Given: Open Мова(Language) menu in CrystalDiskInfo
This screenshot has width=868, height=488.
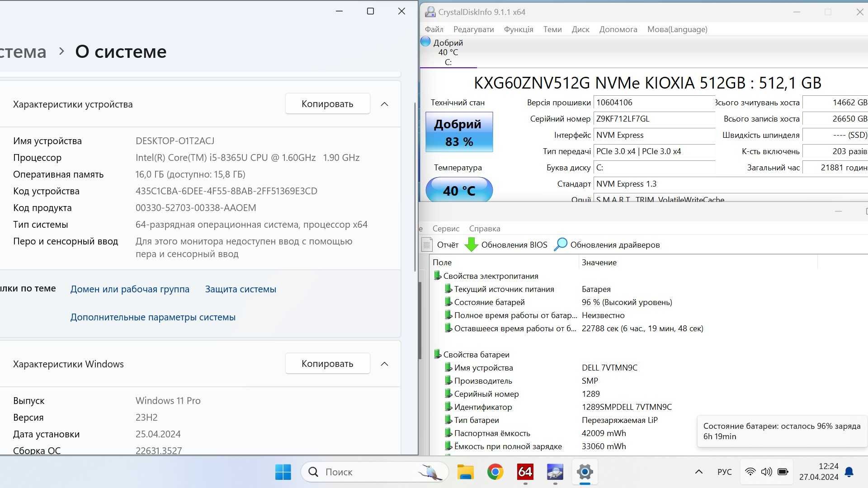Looking at the screenshot, I should click(677, 29).
